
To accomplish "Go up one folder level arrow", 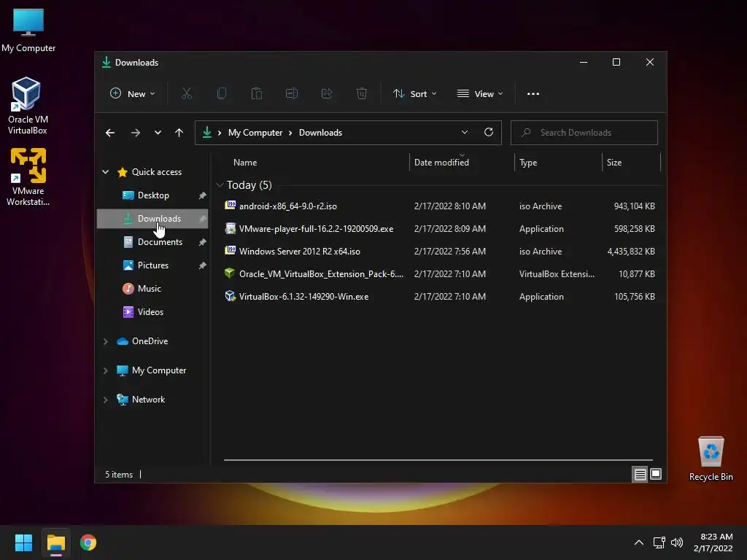I will (x=179, y=133).
